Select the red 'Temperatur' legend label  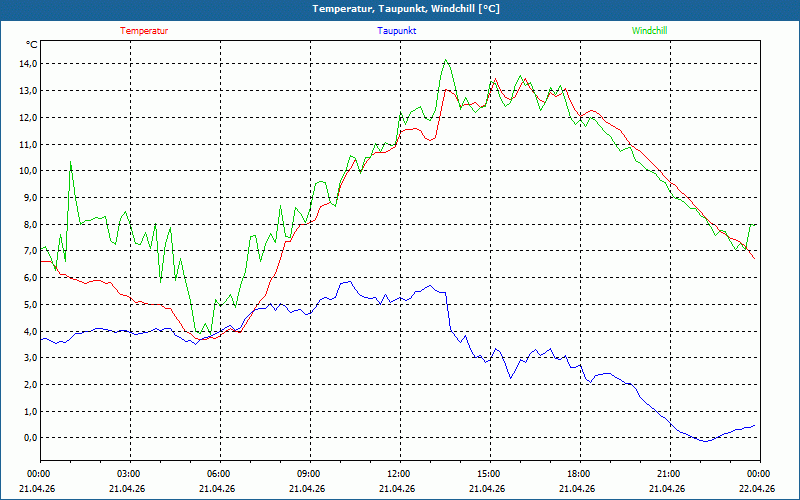(144, 31)
